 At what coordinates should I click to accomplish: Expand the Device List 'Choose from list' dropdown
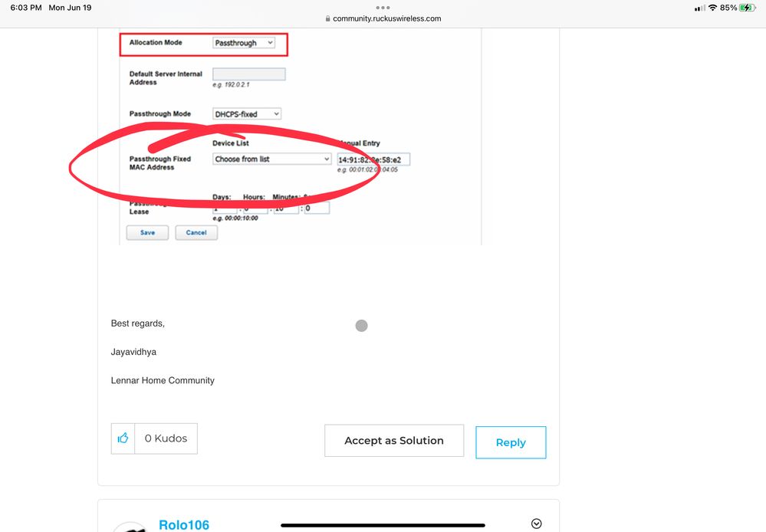tap(271, 159)
